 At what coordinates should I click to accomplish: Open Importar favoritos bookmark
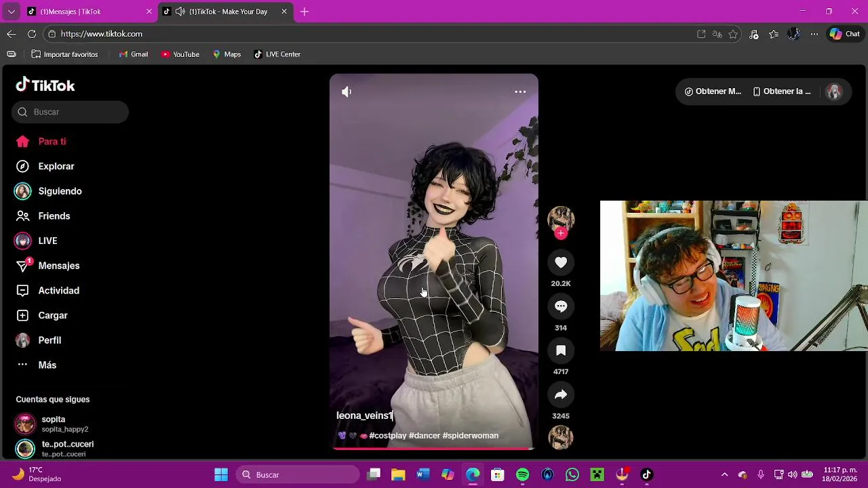coord(64,54)
